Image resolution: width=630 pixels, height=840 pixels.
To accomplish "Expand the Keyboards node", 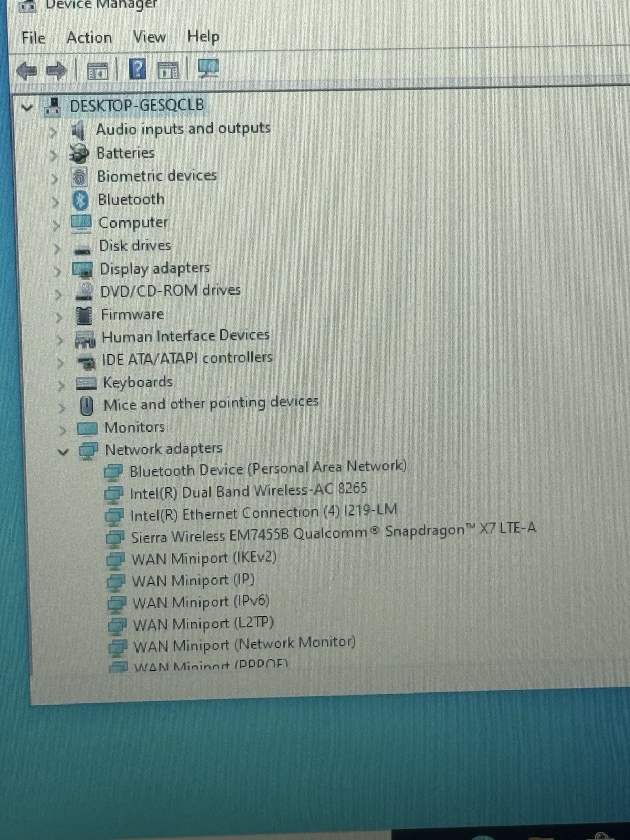I will (x=61, y=385).
